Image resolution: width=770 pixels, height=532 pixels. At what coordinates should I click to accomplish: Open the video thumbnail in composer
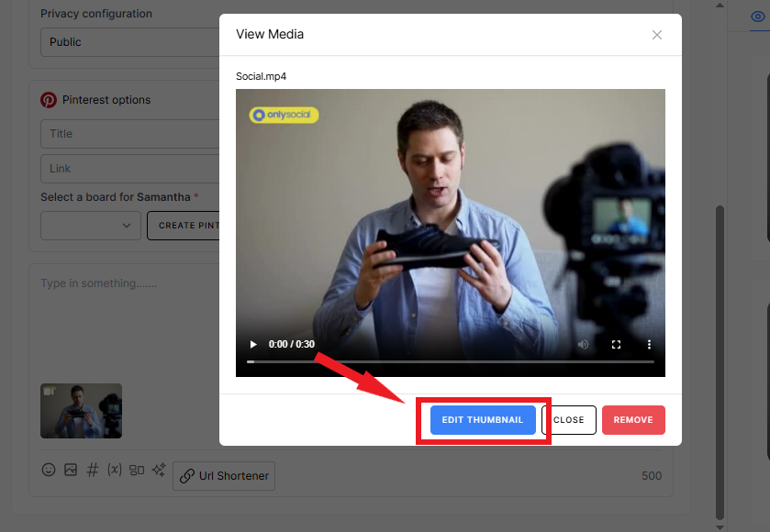pos(81,410)
